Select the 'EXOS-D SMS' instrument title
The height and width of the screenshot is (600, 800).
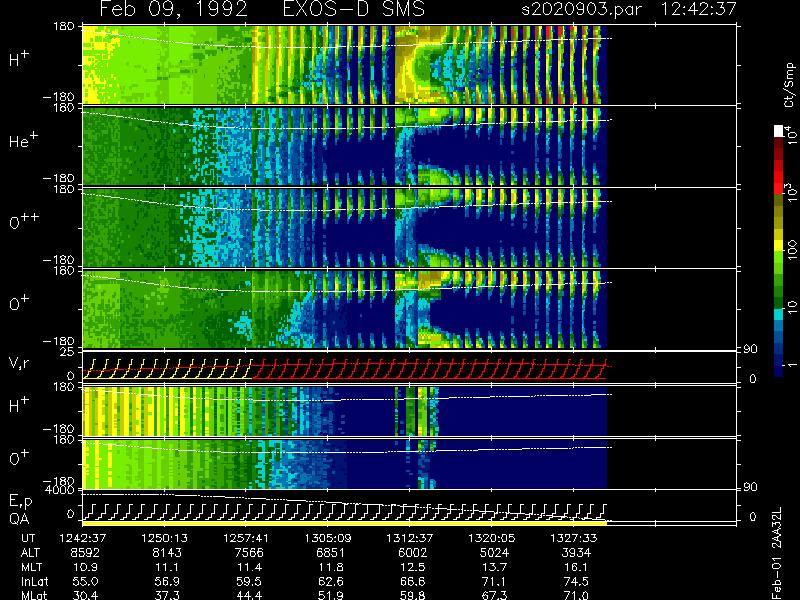[x=353, y=9]
